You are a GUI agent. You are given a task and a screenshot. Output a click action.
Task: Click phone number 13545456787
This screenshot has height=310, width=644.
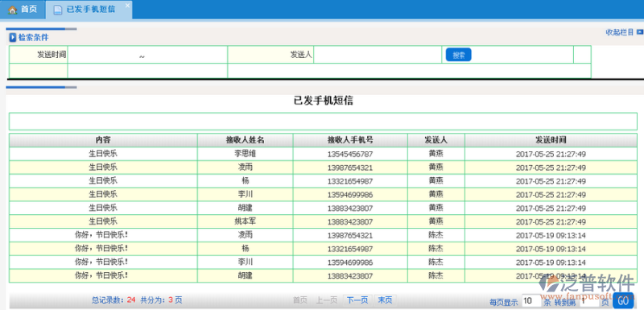point(350,155)
